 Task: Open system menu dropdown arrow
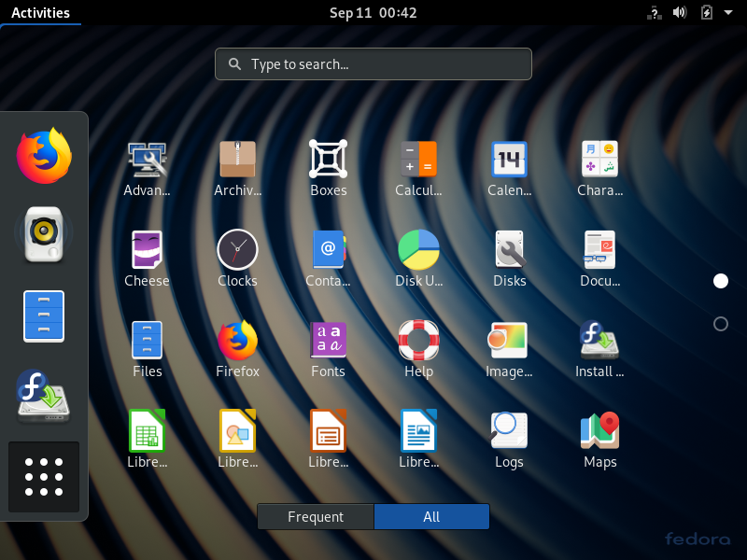click(x=728, y=12)
